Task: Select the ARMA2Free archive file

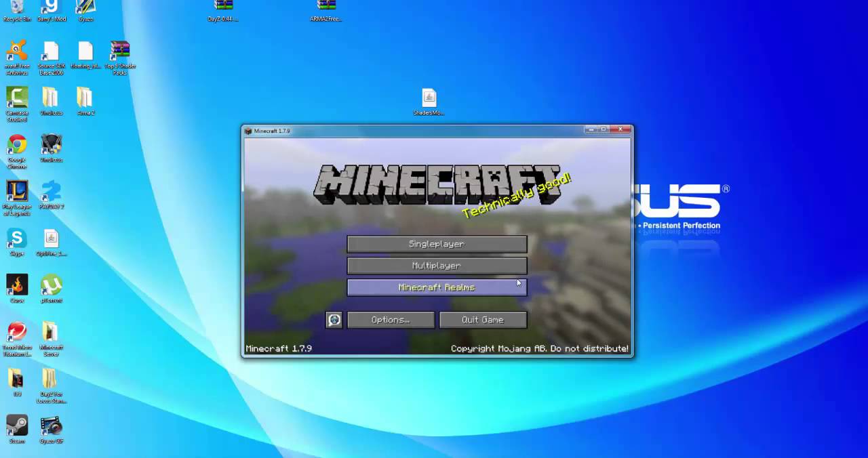Action: pos(325,11)
